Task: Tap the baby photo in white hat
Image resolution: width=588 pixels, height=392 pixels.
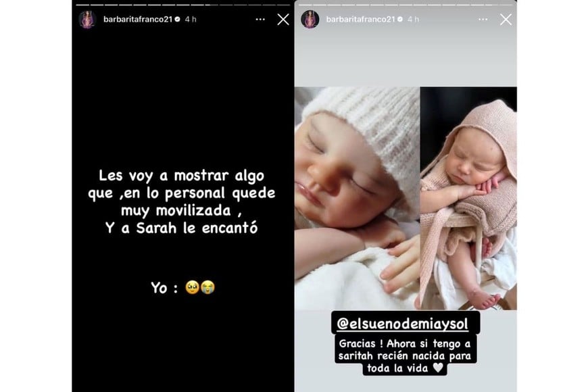Action: pos(357,199)
